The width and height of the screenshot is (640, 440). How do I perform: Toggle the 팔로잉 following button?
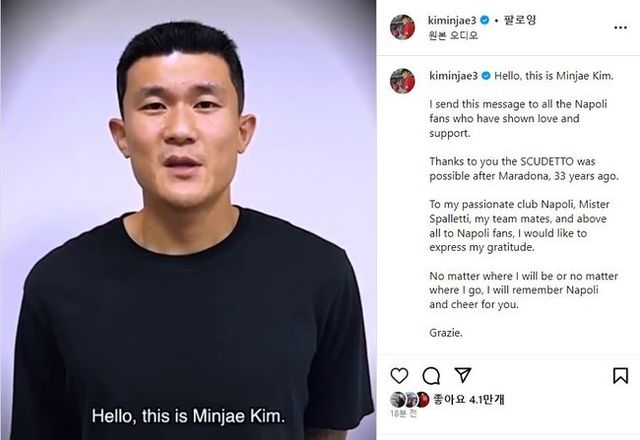(x=520, y=20)
